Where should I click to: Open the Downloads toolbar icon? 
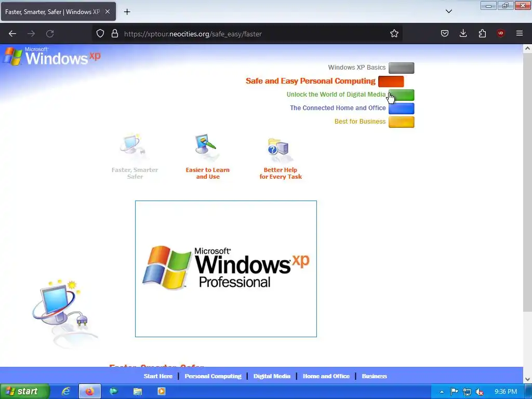tap(463, 34)
